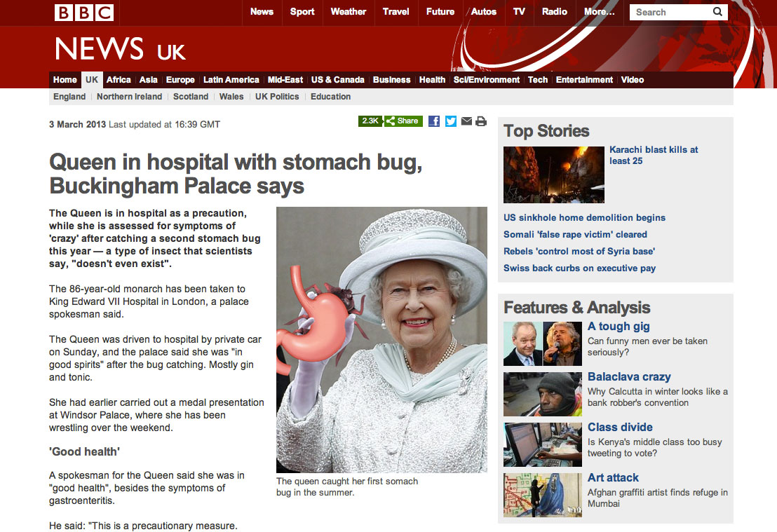Click the email envelope icon
777x532 pixels.
pyautogui.click(x=466, y=121)
